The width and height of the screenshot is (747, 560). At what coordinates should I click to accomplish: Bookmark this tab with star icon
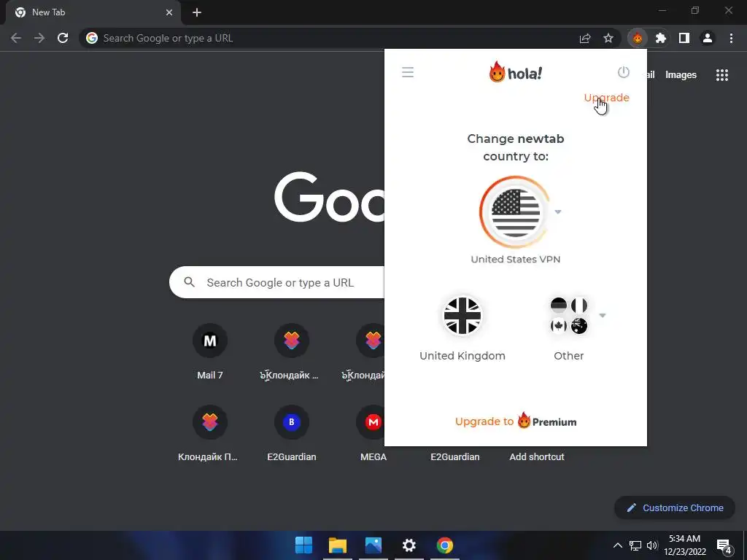pyautogui.click(x=608, y=38)
